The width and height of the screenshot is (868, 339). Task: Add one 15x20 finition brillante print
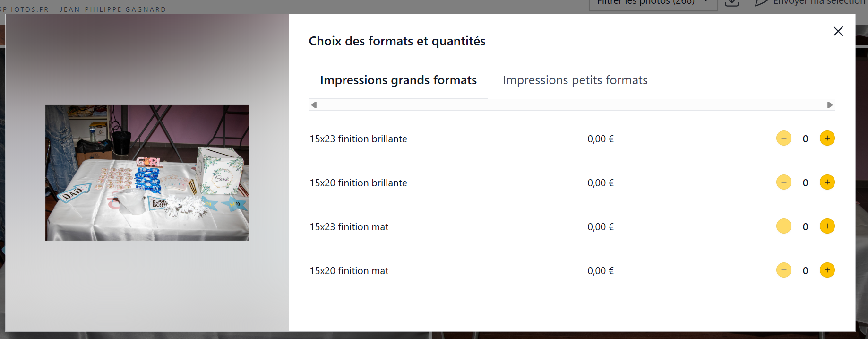coord(827,183)
